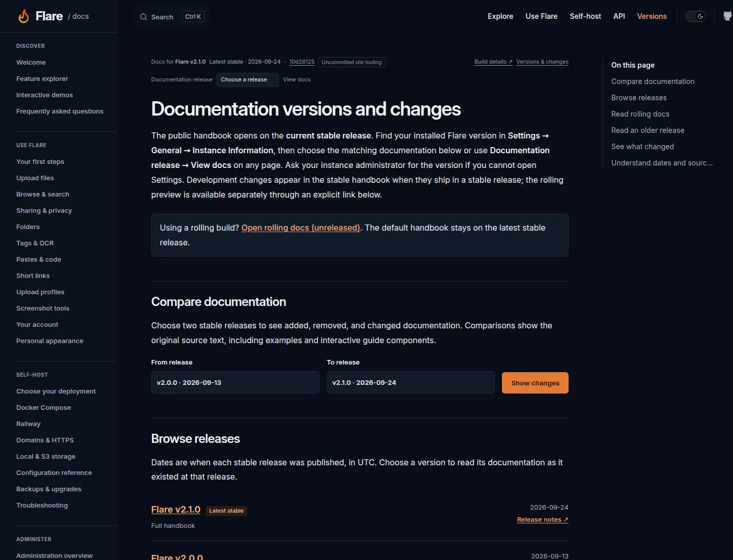Jump to See what changed section
The image size is (733, 560).
[x=642, y=147]
